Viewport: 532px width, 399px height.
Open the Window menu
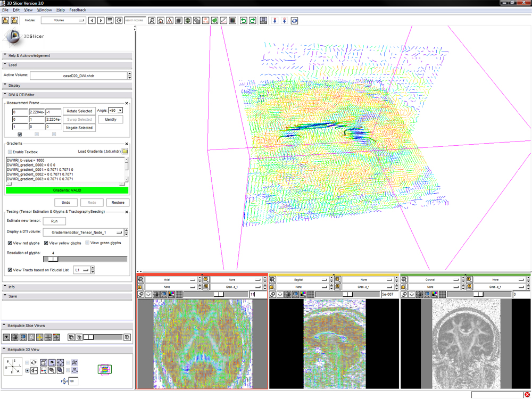click(45, 10)
